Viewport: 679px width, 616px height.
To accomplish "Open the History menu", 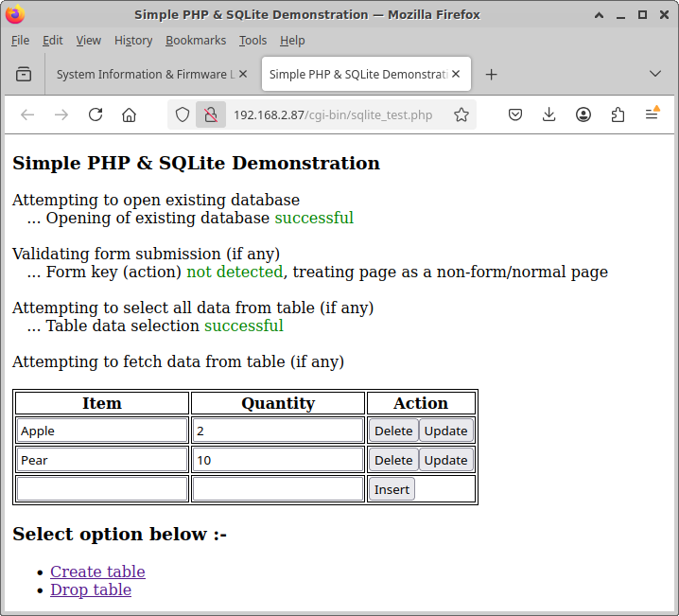I will (x=132, y=41).
